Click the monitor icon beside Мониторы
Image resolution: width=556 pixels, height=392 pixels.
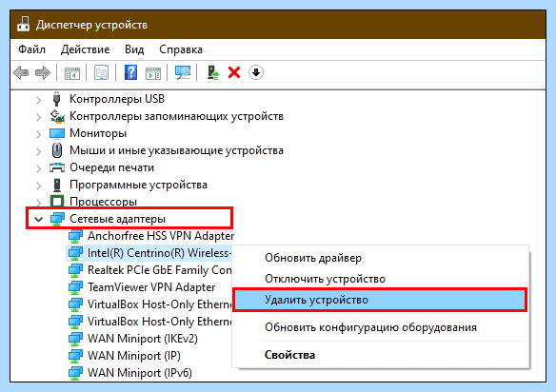[x=57, y=133]
